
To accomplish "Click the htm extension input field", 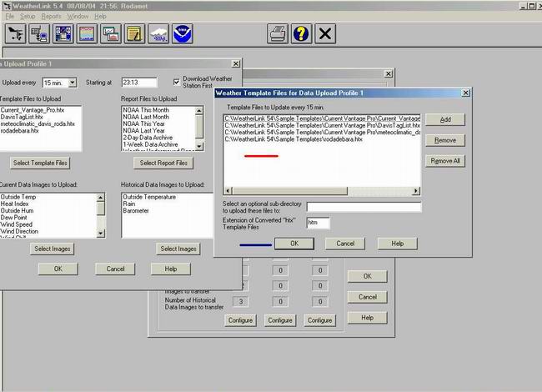I will [x=318, y=223].
